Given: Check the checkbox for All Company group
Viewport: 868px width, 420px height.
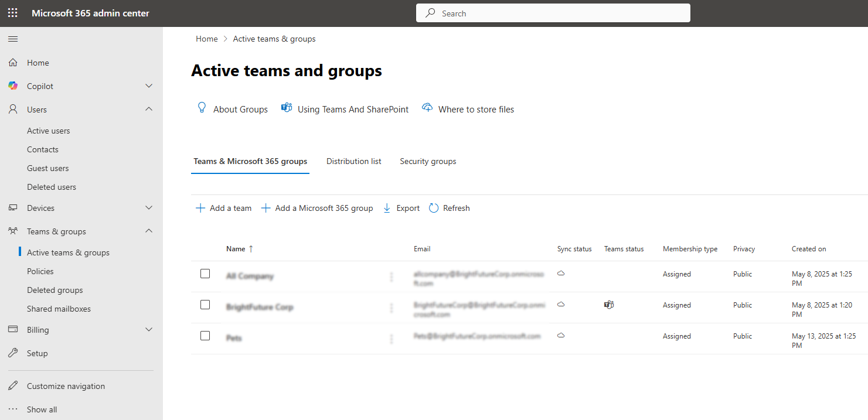Looking at the screenshot, I should pyautogui.click(x=205, y=273).
